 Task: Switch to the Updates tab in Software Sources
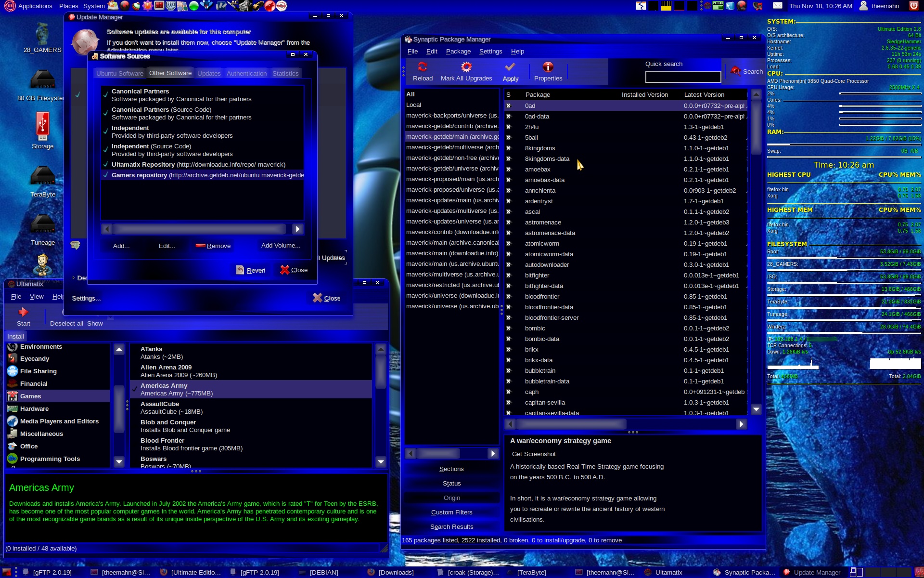208,73
